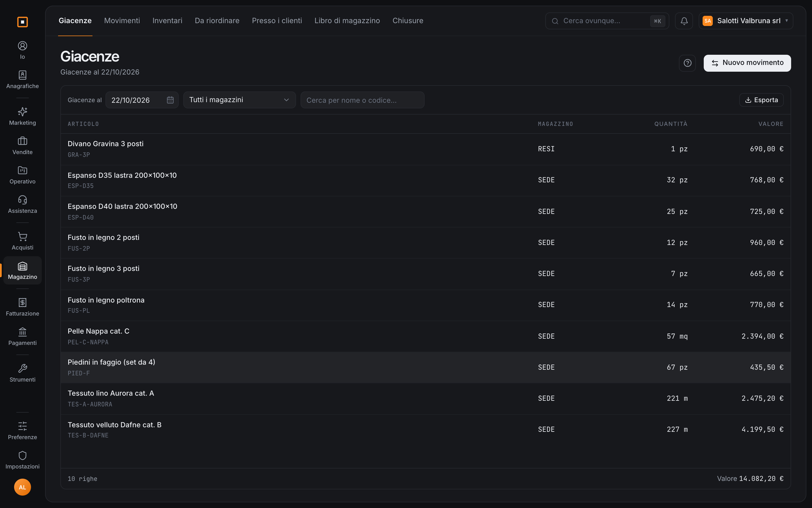Click the Cerca per nome o codice field
Image resolution: width=812 pixels, height=508 pixels.
[362, 100]
